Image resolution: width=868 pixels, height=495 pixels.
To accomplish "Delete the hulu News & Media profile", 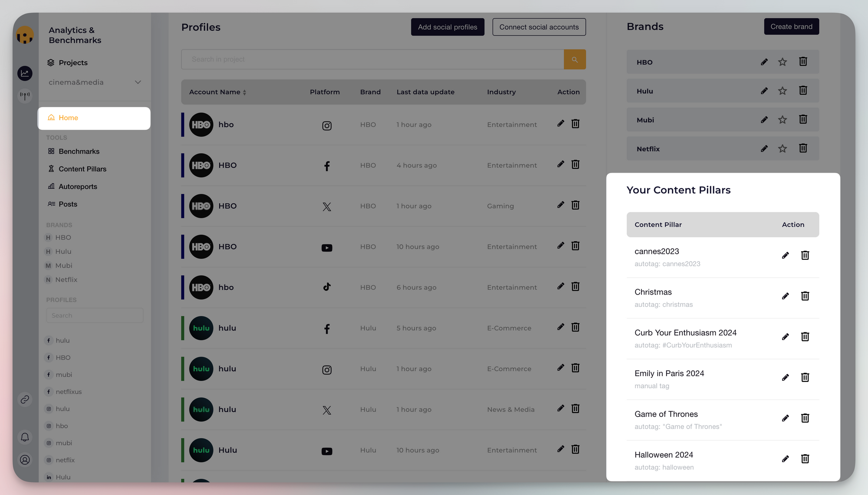I will [x=575, y=409].
